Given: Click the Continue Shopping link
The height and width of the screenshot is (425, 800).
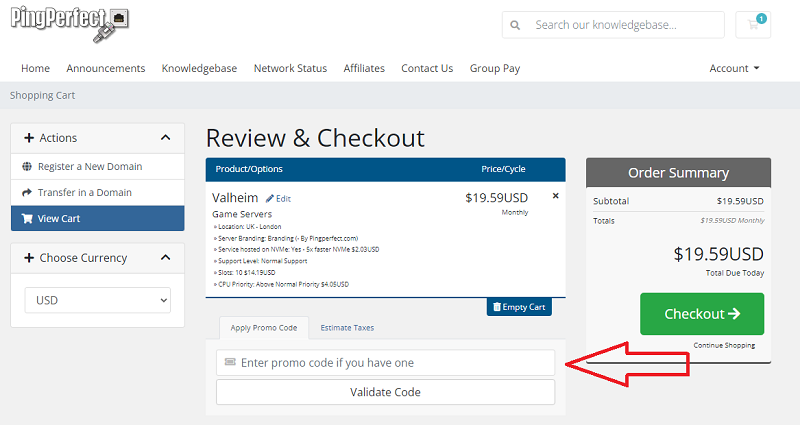Looking at the screenshot, I should (x=724, y=345).
